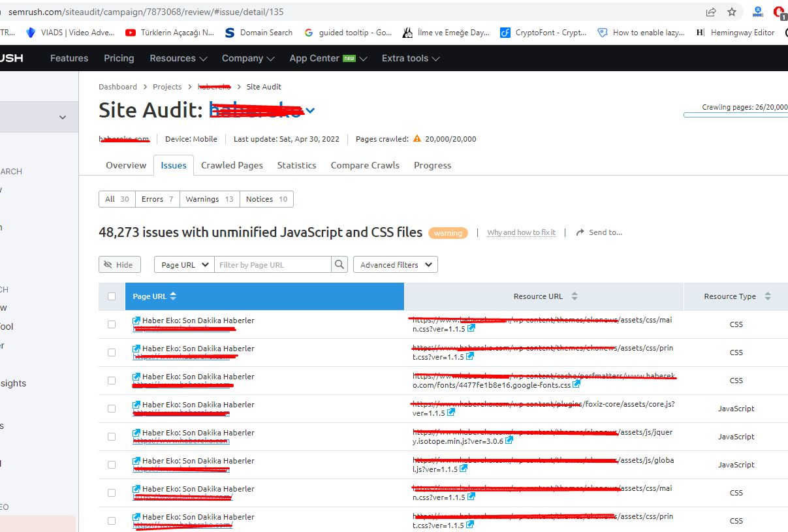The image size is (788, 532).
Task: Check the box for last print.css row
Action: pyautogui.click(x=112, y=521)
